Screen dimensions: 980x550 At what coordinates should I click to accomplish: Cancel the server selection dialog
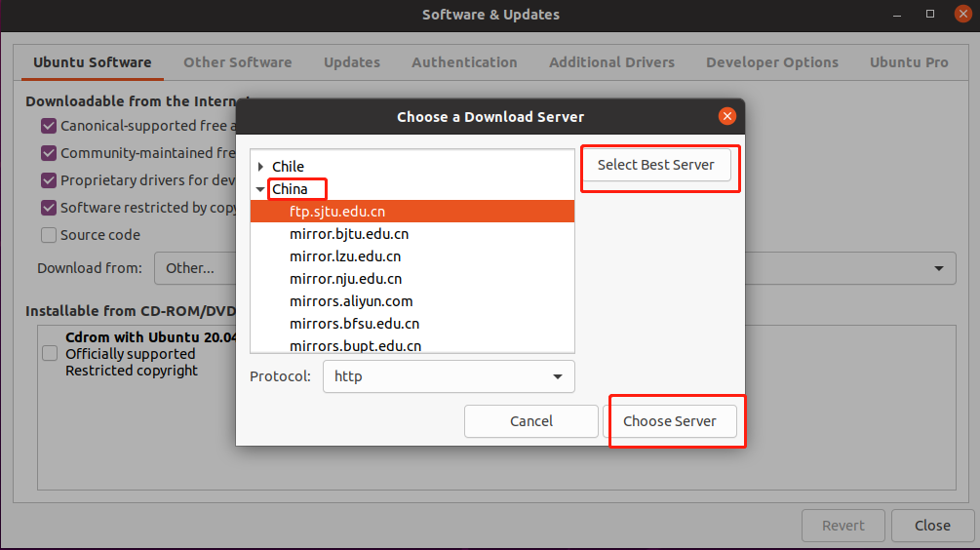(x=531, y=421)
